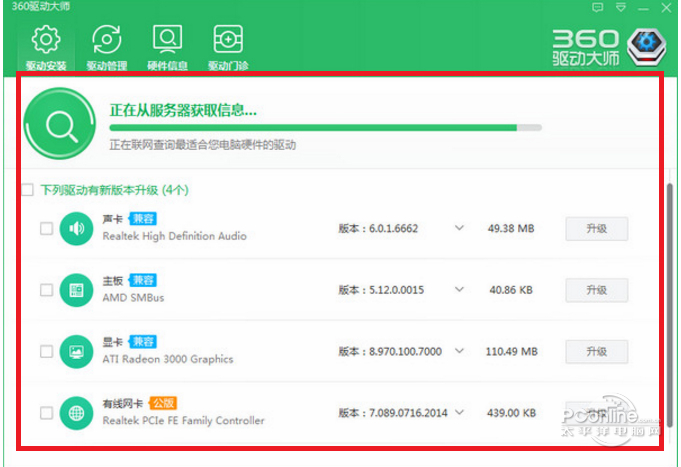Screen dimensions: 681x467
Task: Click the 439.00 KB size value
Action: click(x=512, y=413)
